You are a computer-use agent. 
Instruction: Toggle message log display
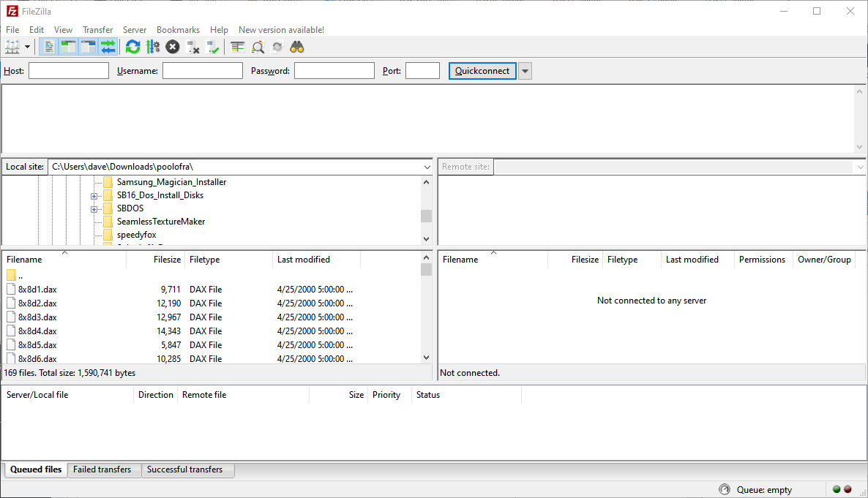pyautogui.click(x=49, y=47)
